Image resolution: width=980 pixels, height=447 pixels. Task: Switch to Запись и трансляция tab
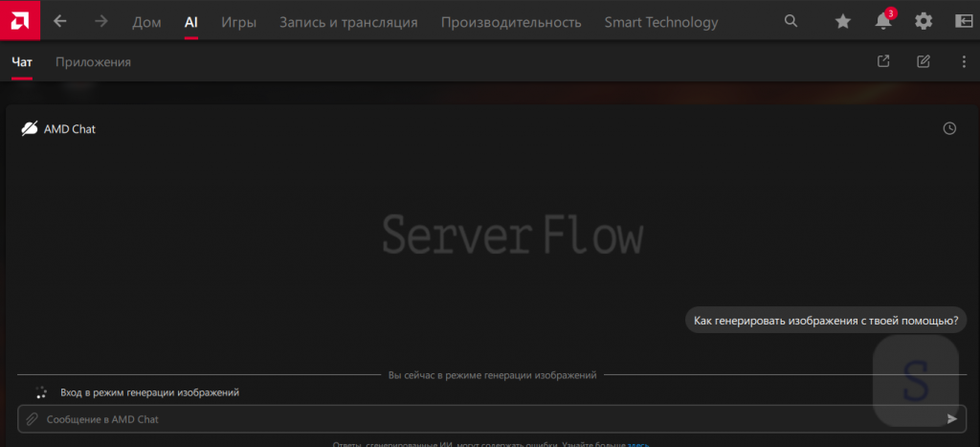(x=348, y=23)
